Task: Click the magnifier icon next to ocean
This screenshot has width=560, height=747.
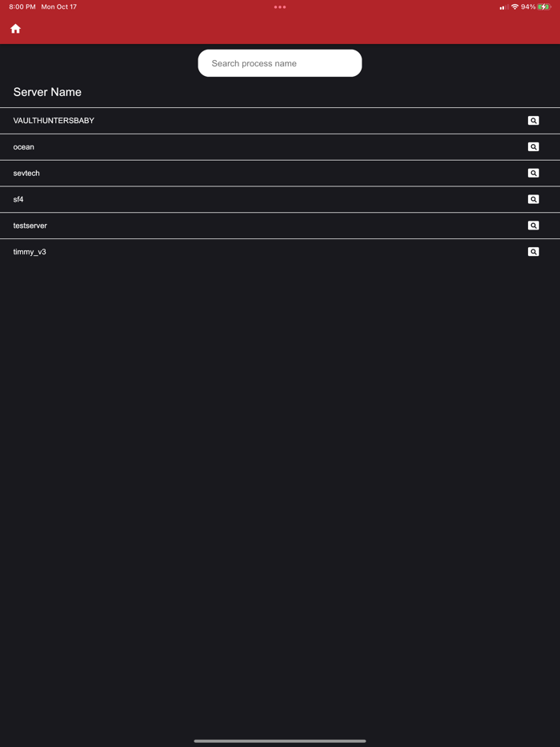Action: (533, 146)
